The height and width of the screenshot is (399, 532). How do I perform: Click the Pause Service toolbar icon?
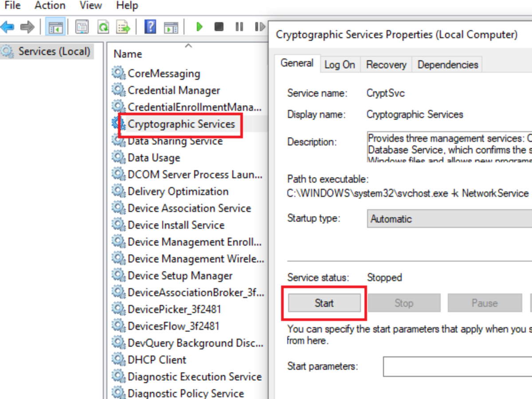(x=239, y=27)
